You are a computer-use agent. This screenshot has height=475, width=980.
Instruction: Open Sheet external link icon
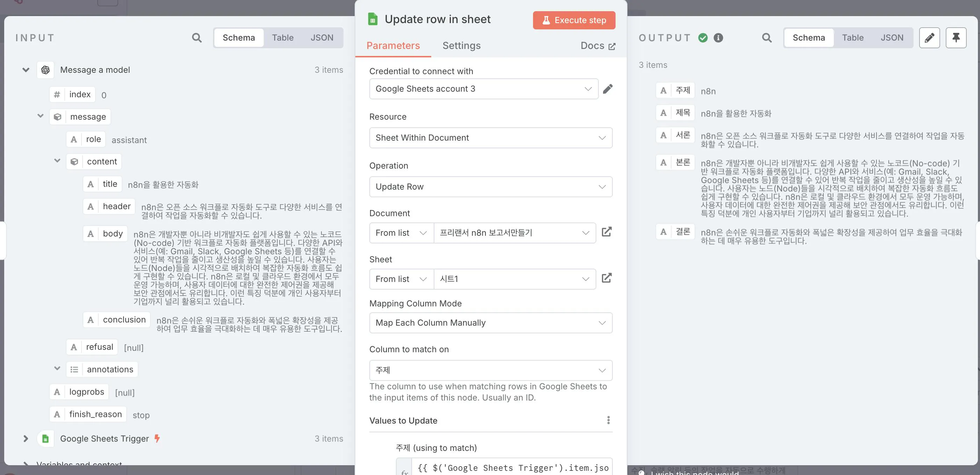[x=606, y=278]
